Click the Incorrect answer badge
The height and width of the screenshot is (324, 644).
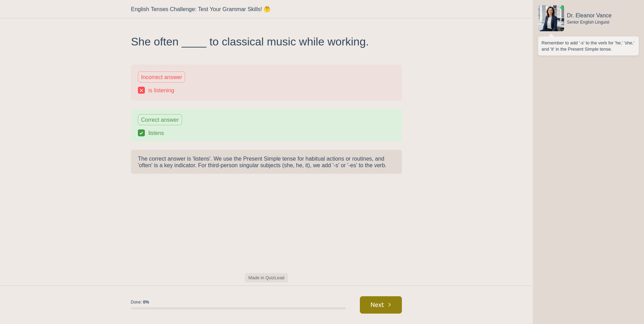coord(162,77)
